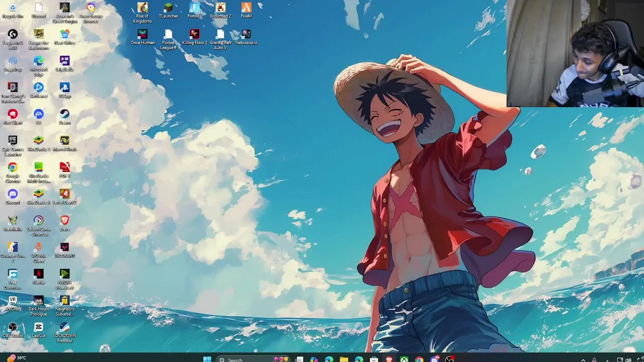
Task: Open the Rocket League shortcut
Action: (169, 40)
